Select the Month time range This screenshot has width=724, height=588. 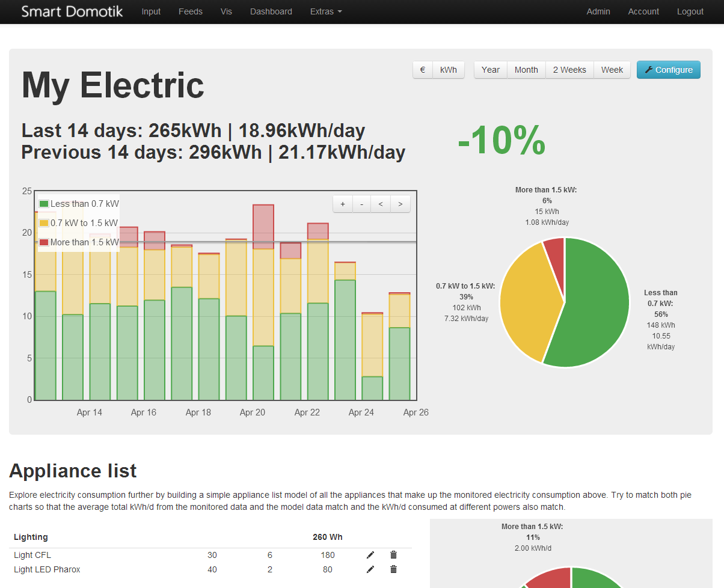[526, 70]
